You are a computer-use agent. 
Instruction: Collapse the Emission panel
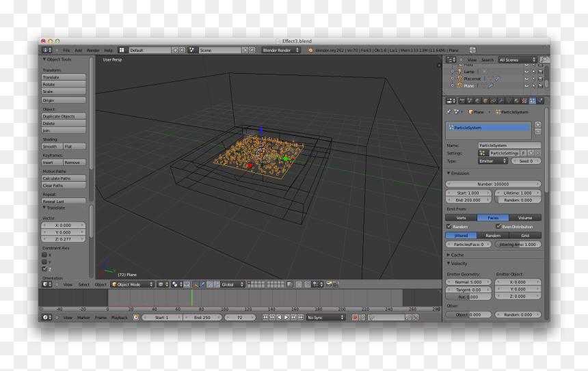click(x=458, y=173)
